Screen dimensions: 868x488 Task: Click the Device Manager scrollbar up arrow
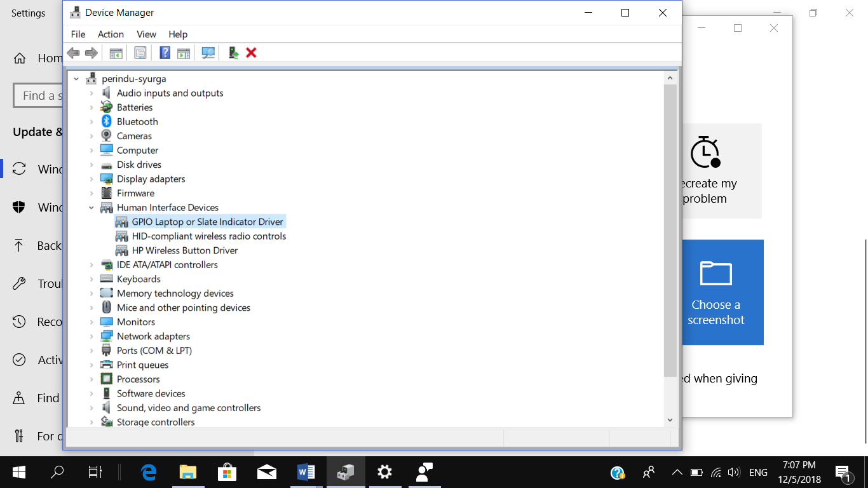pyautogui.click(x=670, y=78)
